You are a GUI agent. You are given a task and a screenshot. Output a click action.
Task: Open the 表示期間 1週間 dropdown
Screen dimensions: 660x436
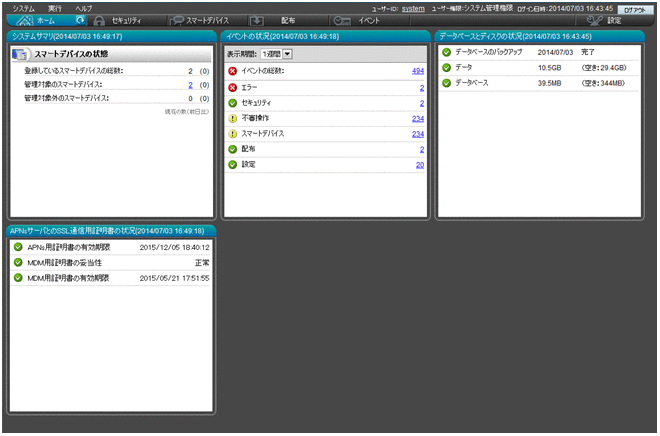pos(277,54)
